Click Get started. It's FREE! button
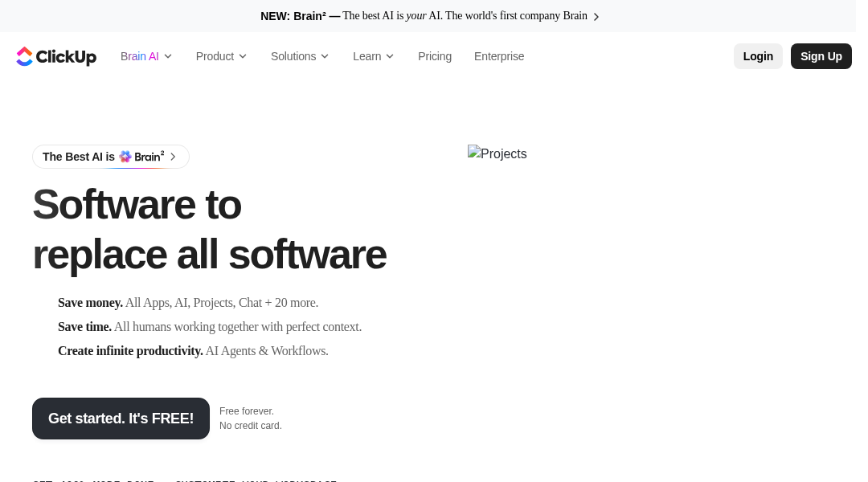Image resolution: width=868 pixels, height=482 pixels. [121, 419]
